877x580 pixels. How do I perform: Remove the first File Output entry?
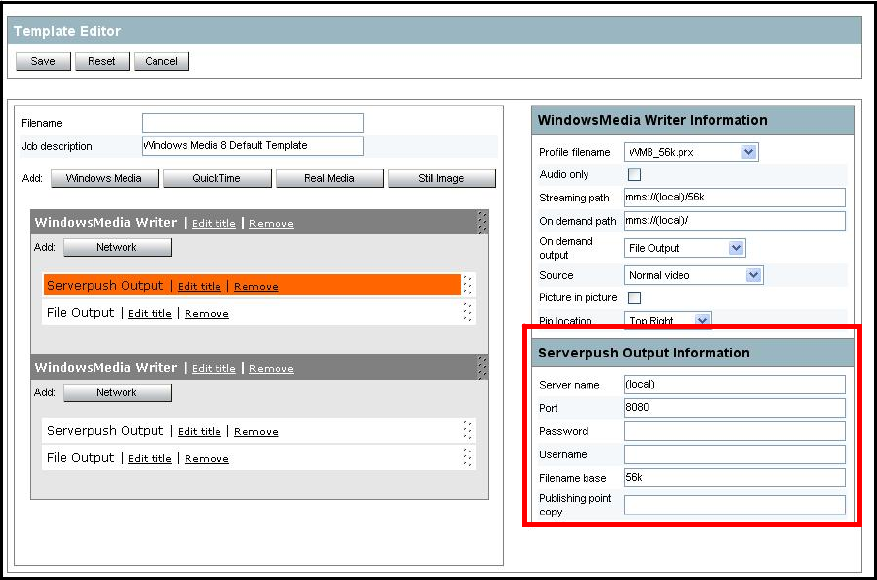click(206, 314)
